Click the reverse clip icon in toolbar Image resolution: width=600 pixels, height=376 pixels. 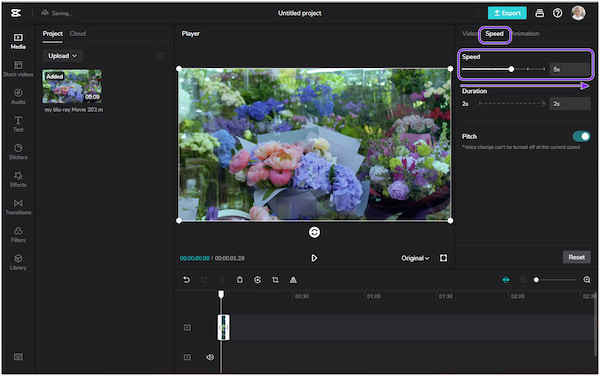point(258,280)
